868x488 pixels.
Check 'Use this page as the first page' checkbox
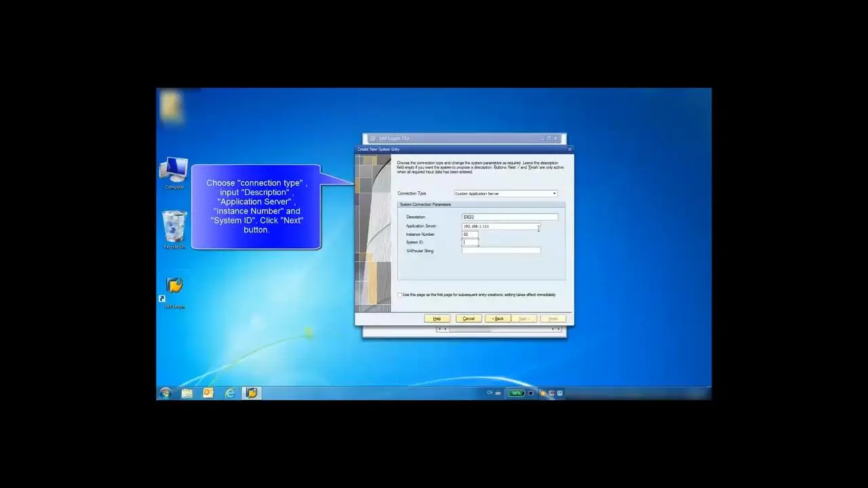(400, 295)
